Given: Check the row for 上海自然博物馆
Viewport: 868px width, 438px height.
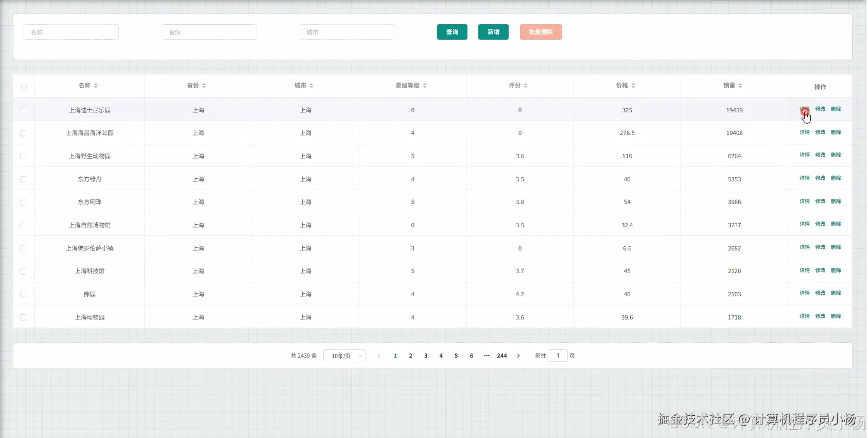Looking at the screenshot, I should click(23, 225).
